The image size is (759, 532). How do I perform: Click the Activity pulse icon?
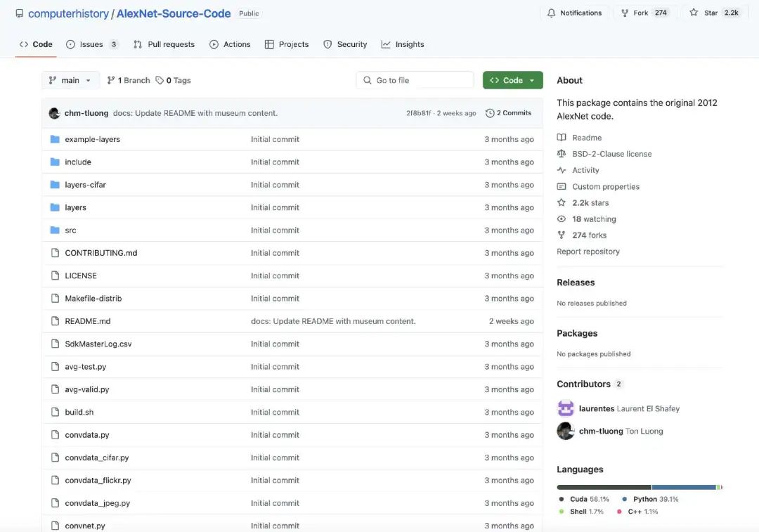562,170
